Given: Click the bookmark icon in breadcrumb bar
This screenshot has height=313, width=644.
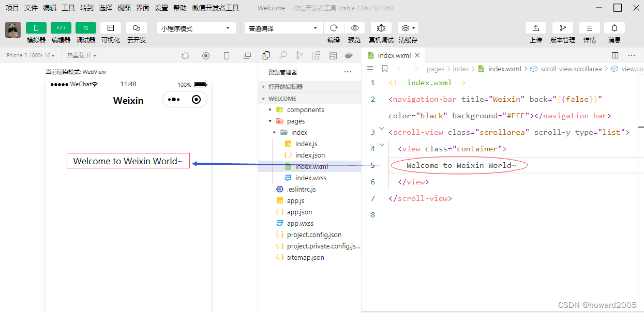Looking at the screenshot, I should point(384,69).
